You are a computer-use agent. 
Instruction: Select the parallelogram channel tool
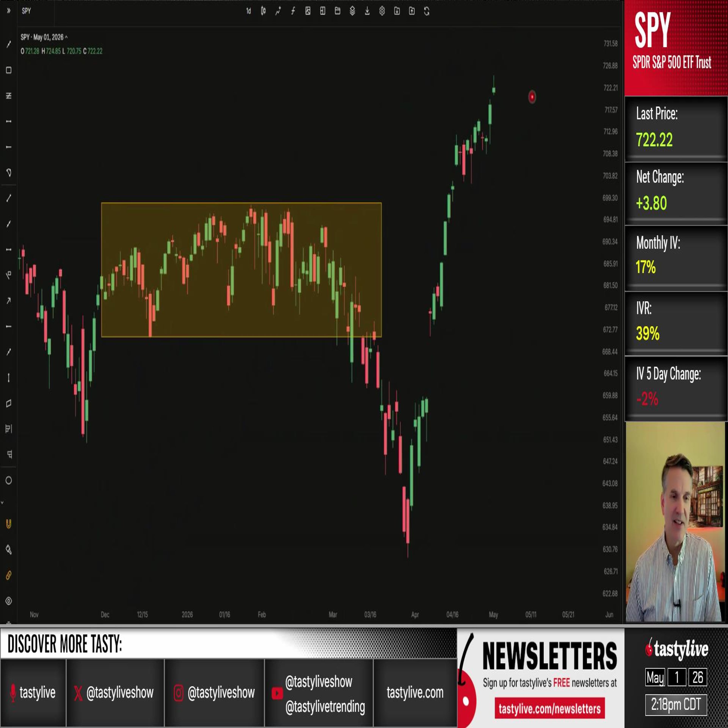[x=9, y=403]
